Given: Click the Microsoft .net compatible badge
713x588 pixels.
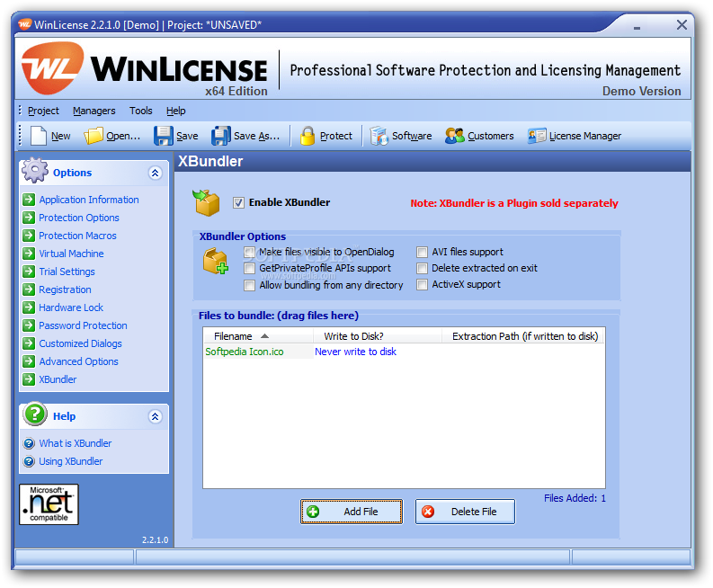Looking at the screenshot, I should 49,504.
